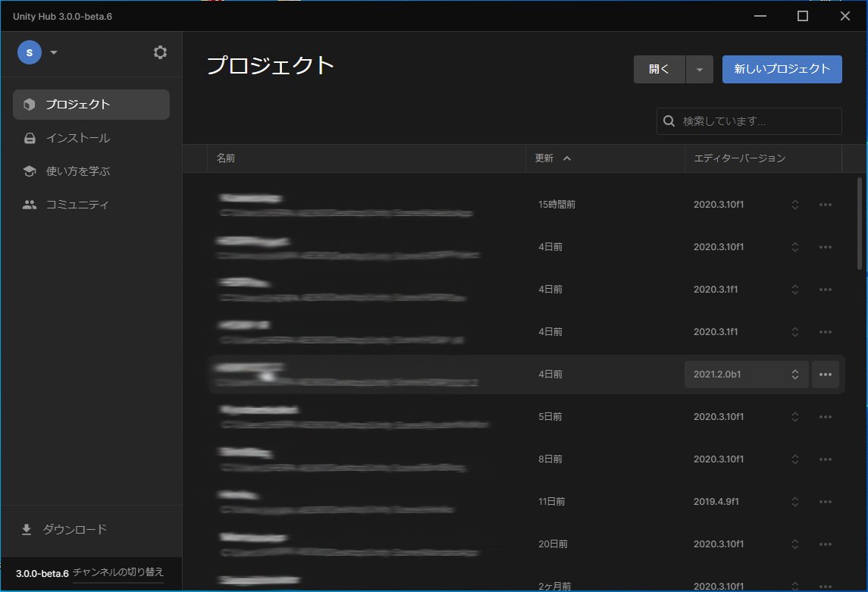Image resolution: width=868 pixels, height=592 pixels.
Task: Open more options for 8日前 project
Action: (x=826, y=459)
